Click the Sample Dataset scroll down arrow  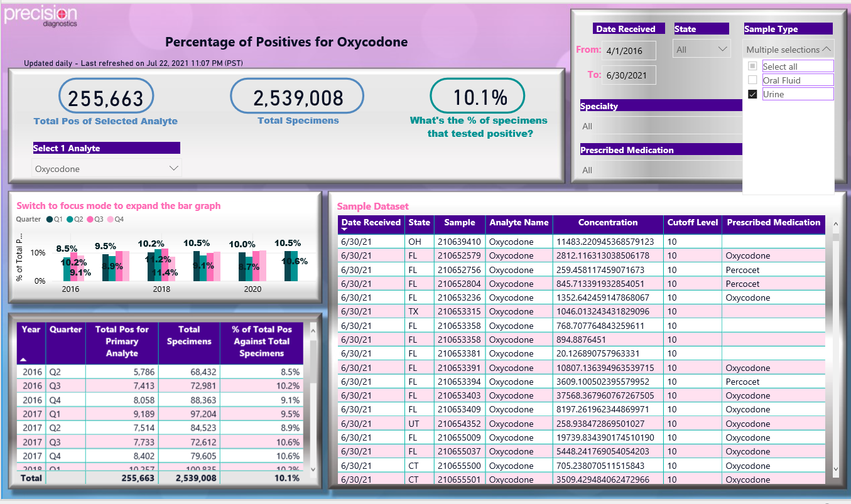tap(835, 468)
